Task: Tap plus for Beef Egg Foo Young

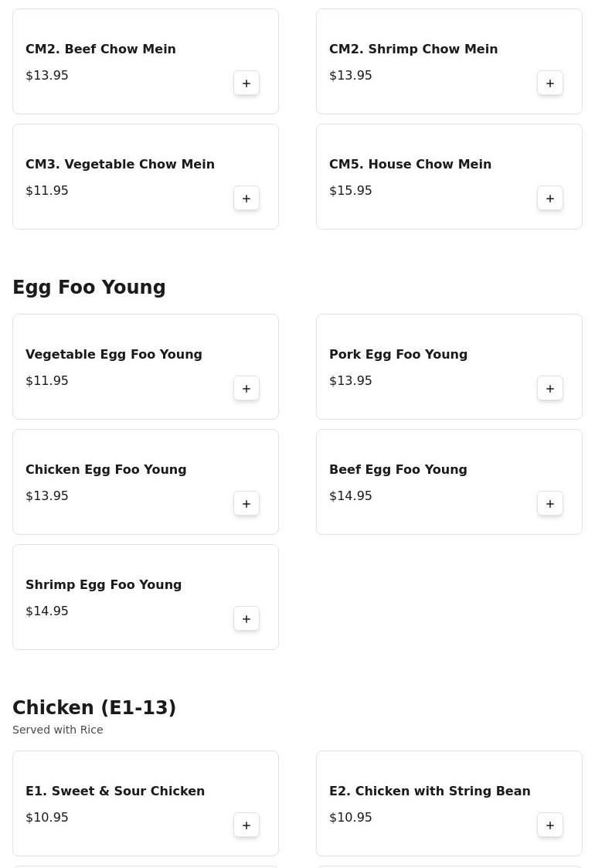Action: (x=550, y=504)
